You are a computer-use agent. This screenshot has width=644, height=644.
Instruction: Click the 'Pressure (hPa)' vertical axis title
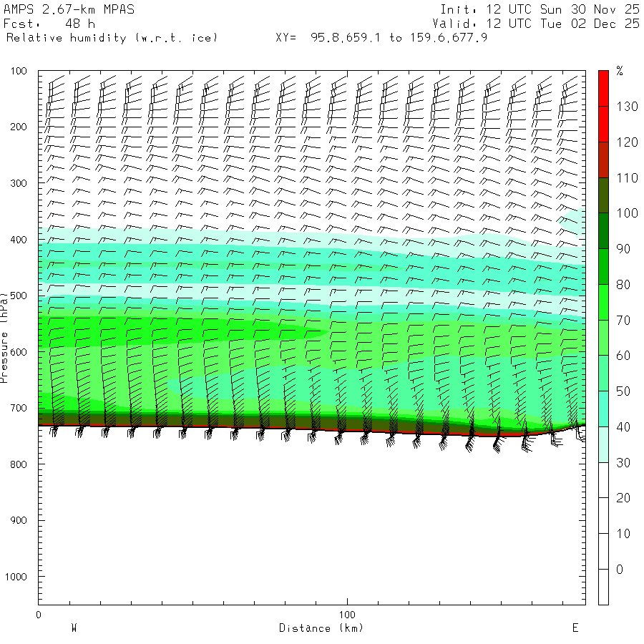pos(4,338)
